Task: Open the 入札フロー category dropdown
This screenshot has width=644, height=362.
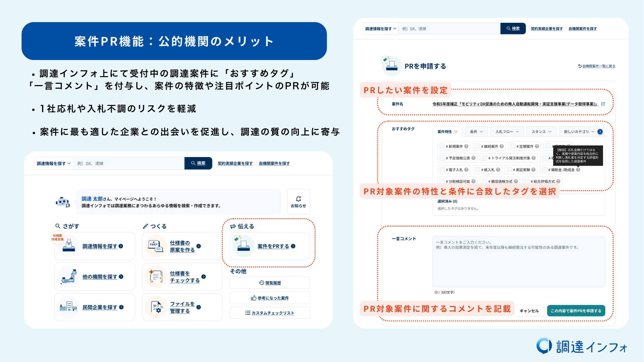Action: click(x=507, y=132)
